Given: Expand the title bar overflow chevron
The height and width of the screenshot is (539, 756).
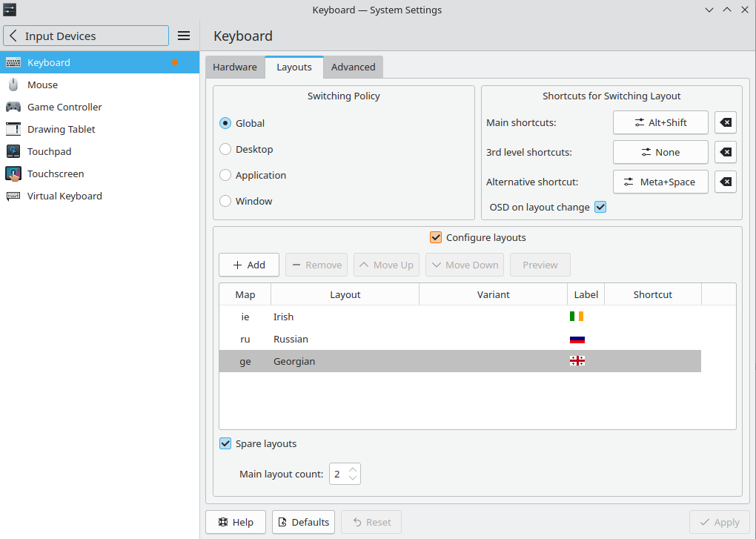Looking at the screenshot, I should (x=709, y=10).
